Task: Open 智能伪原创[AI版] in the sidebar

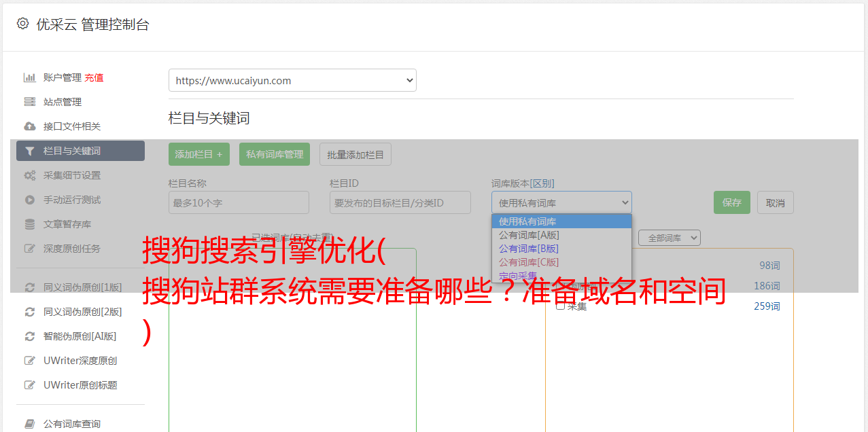Action: tap(80, 336)
